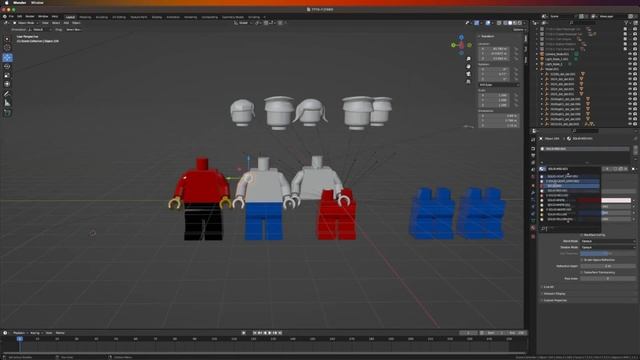The width and height of the screenshot is (640, 360).
Task: Open the timeline Keying popover
Action: [x=36, y=333]
